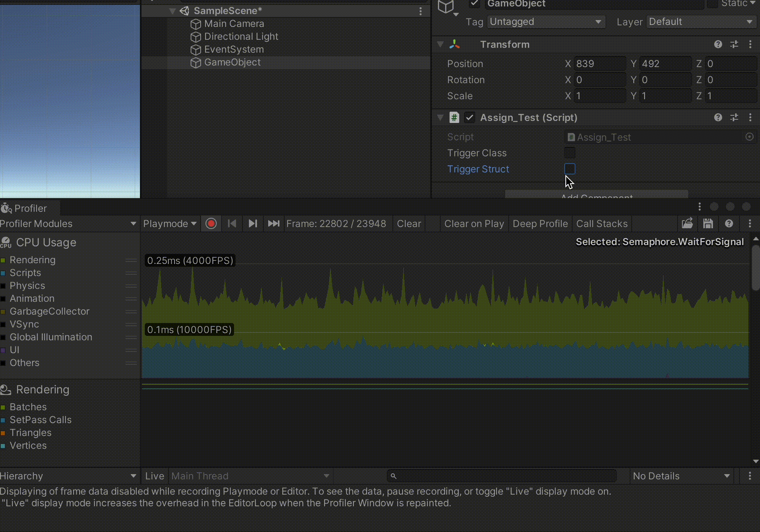Click the Directional Light cube icon
This screenshot has width=760, height=532.
click(x=195, y=37)
